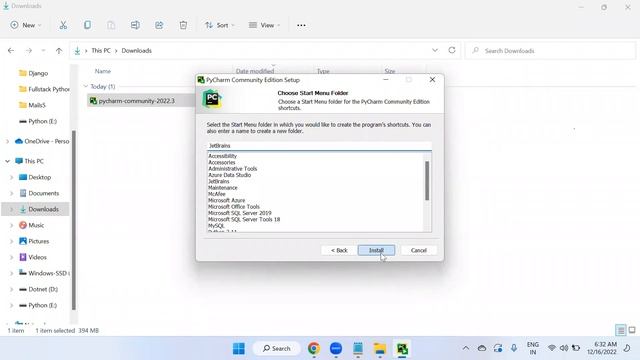This screenshot has width=640, height=360.
Task: Click the Paste icon in Explorer toolbar
Action: tap(111, 25)
